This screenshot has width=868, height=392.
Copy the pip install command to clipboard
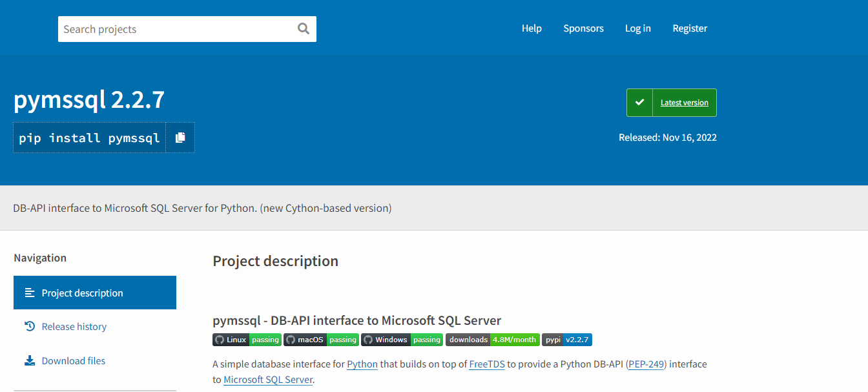[180, 138]
